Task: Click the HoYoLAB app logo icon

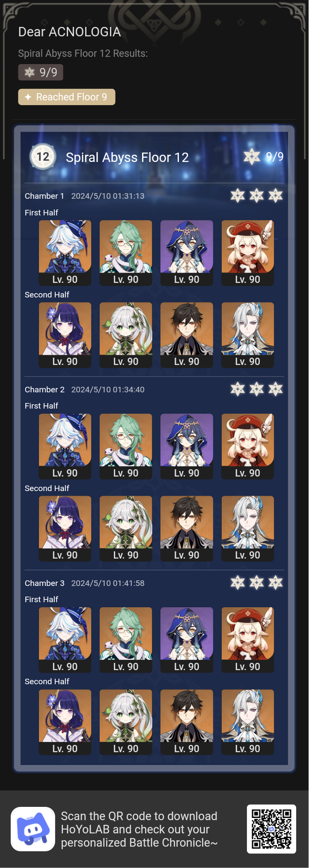Action: pyautogui.click(x=33, y=829)
